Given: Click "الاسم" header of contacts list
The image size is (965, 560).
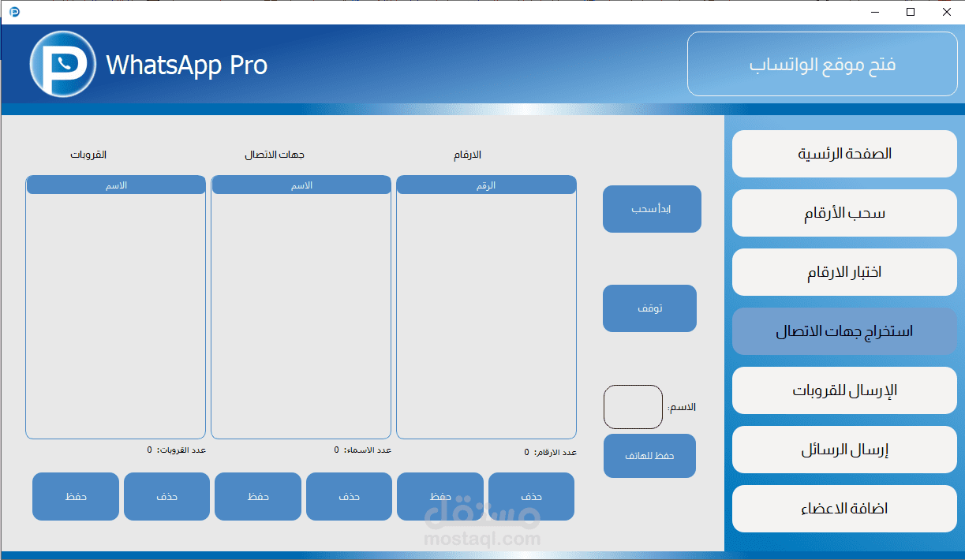Looking at the screenshot, I should pos(301,185).
